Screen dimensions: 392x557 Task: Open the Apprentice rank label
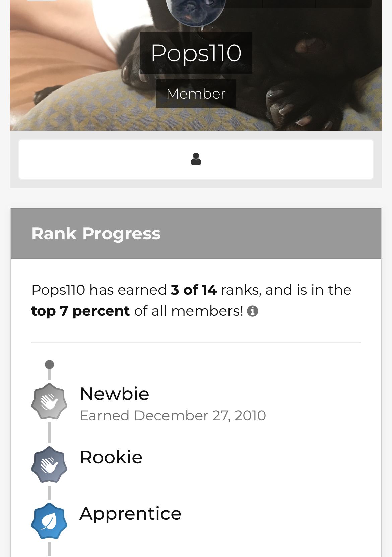tap(130, 513)
